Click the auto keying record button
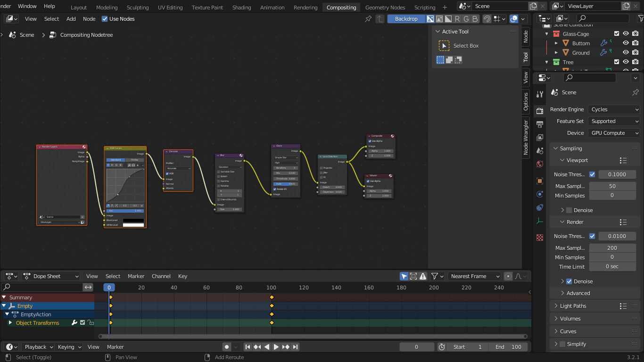Viewport: 644px width, 362px height. 227,347
